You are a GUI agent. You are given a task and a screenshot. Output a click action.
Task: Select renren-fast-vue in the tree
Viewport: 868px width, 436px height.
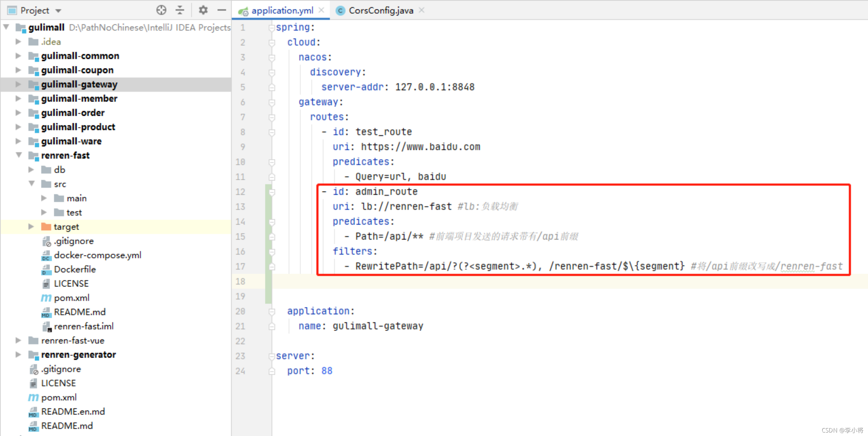click(x=73, y=340)
